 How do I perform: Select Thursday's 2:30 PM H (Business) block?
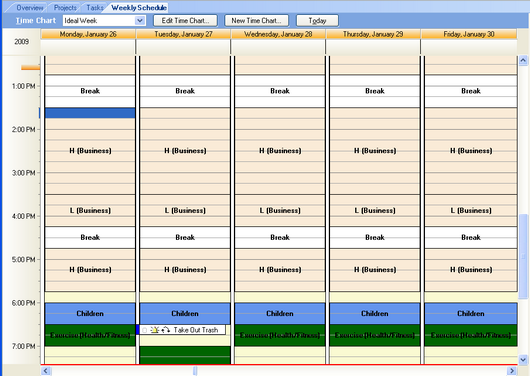tap(375, 151)
